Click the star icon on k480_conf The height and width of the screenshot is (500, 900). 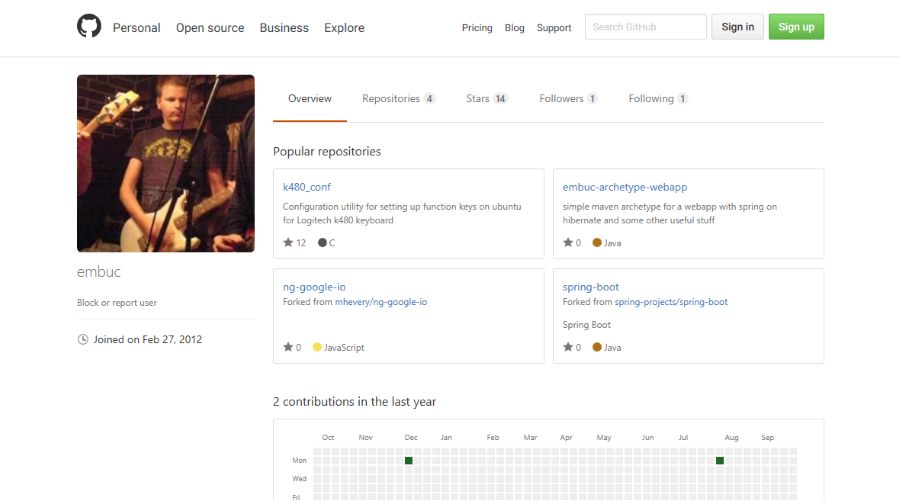(x=288, y=243)
